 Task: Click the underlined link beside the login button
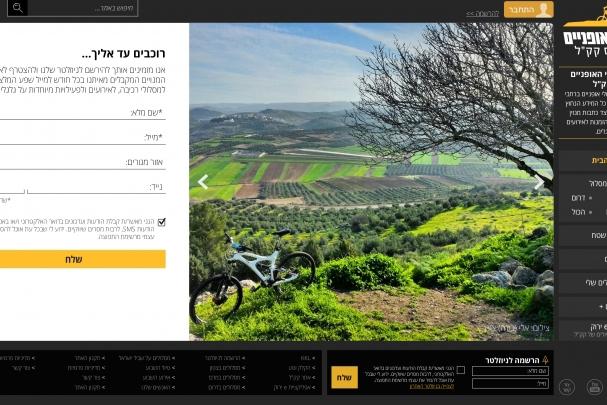pos(482,14)
